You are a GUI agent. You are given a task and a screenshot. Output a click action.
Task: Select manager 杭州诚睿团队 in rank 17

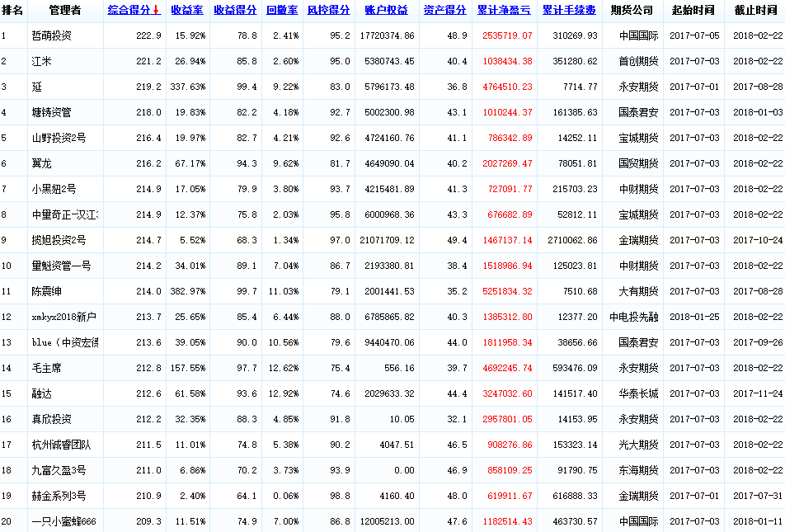(61, 445)
